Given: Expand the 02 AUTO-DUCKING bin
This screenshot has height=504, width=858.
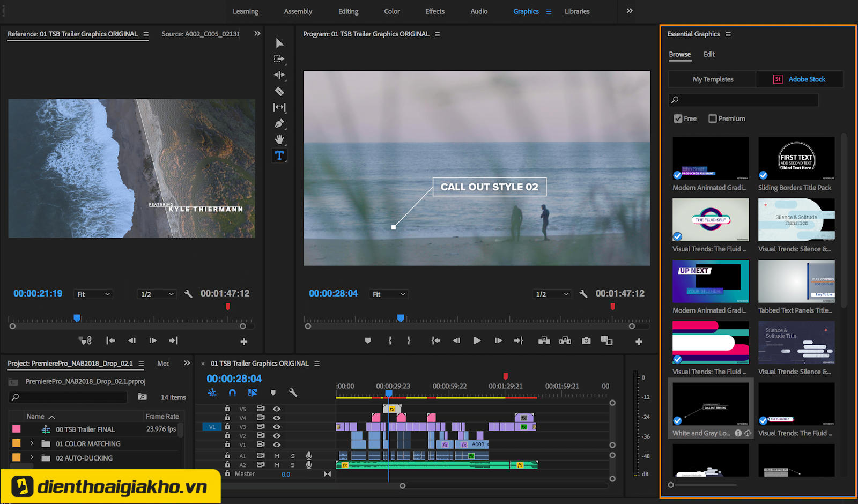Looking at the screenshot, I should pos(32,457).
